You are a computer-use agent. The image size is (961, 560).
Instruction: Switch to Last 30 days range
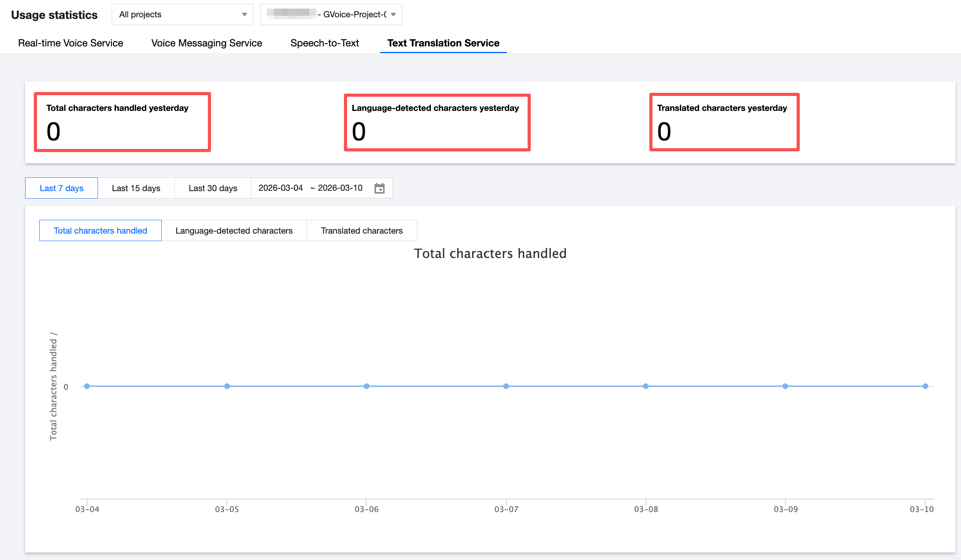click(x=213, y=188)
